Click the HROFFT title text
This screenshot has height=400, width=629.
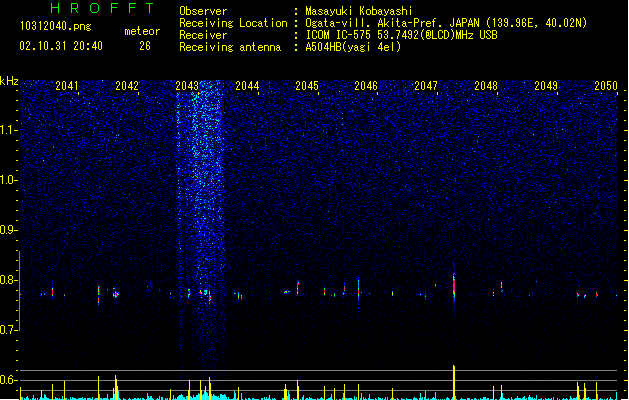click(102, 8)
